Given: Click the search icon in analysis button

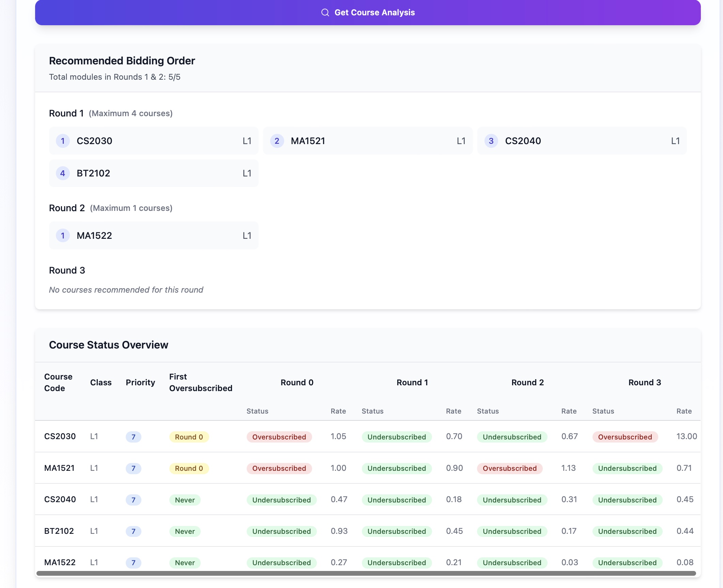Looking at the screenshot, I should pyautogui.click(x=325, y=13).
